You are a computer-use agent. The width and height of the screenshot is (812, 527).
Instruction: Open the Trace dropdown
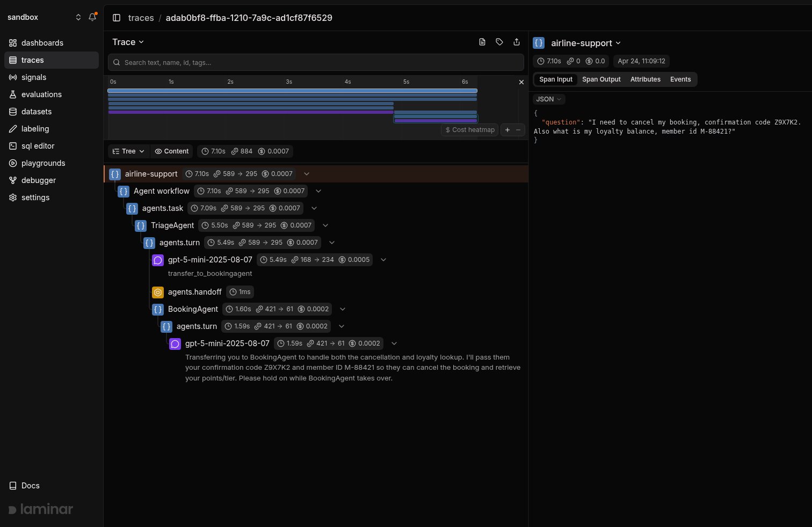tap(128, 42)
